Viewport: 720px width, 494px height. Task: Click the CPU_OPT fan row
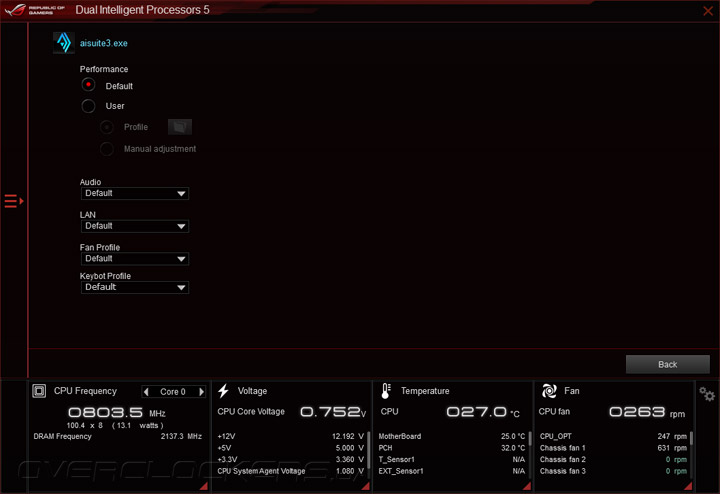pos(613,436)
